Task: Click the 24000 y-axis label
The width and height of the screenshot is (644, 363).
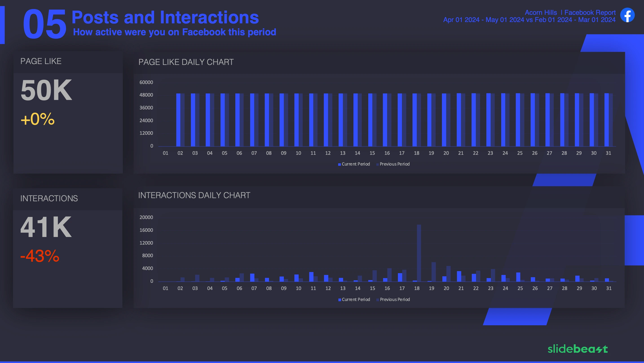Action: [x=146, y=121]
